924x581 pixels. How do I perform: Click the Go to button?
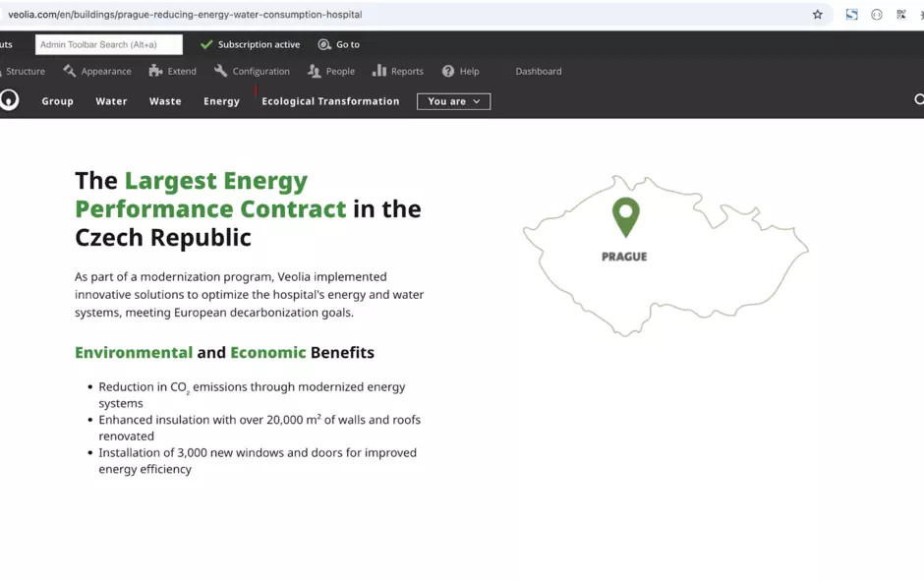[339, 44]
